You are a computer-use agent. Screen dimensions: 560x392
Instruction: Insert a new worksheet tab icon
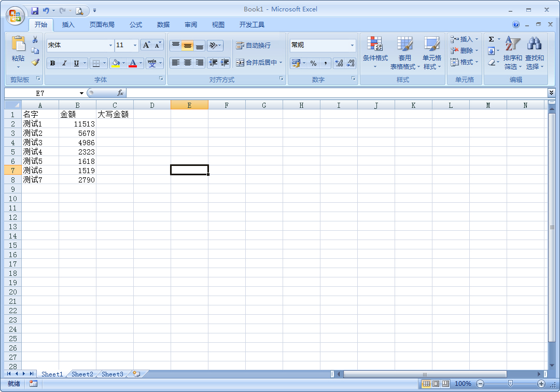[136, 374]
